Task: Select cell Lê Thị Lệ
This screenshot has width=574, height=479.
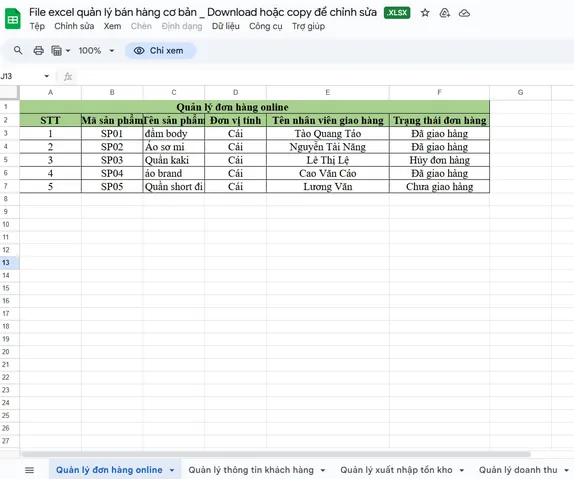Action: tap(328, 160)
